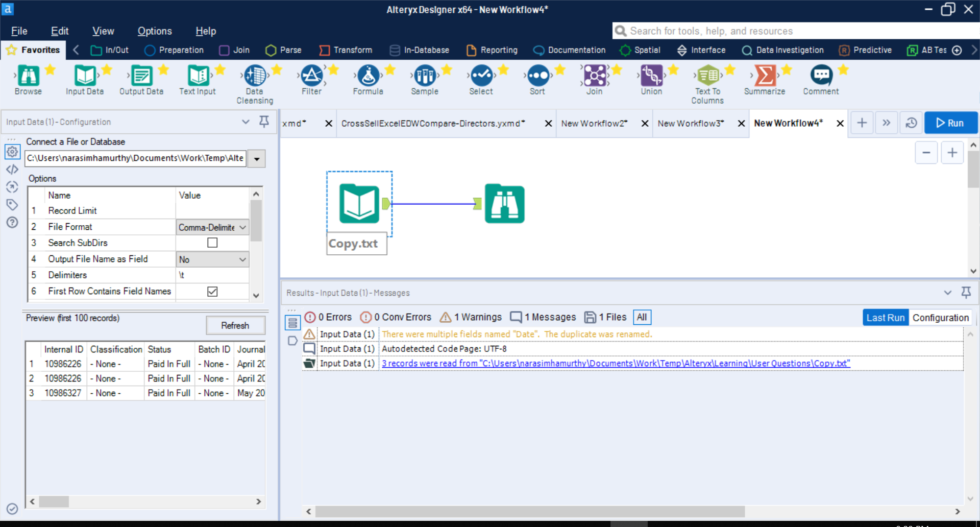Switch to the Preparation tool category
The image size is (980, 527).
[175, 50]
